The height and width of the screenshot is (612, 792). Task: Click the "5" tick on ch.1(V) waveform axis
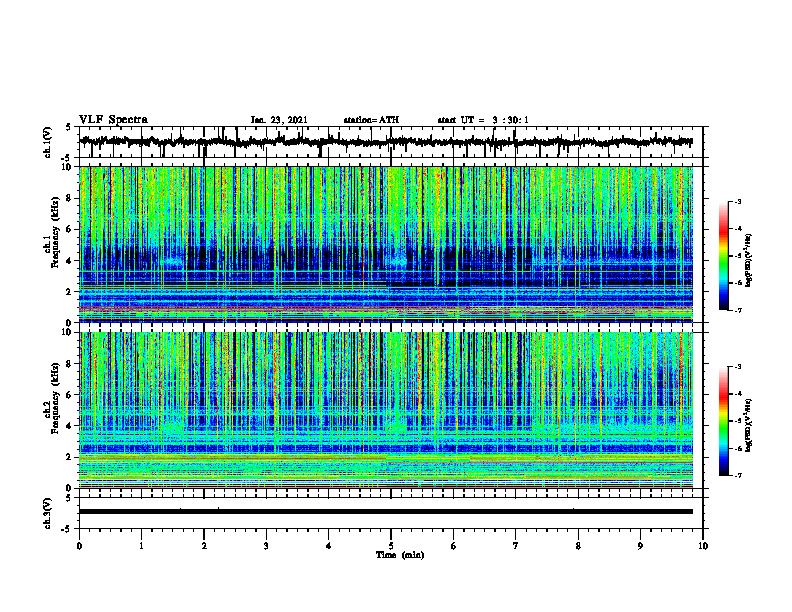(x=68, y=128)
